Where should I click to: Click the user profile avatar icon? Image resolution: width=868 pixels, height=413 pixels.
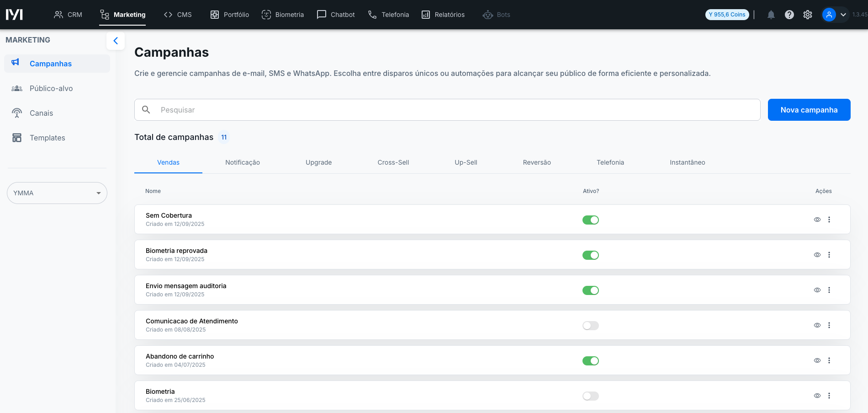click(829, 15)
